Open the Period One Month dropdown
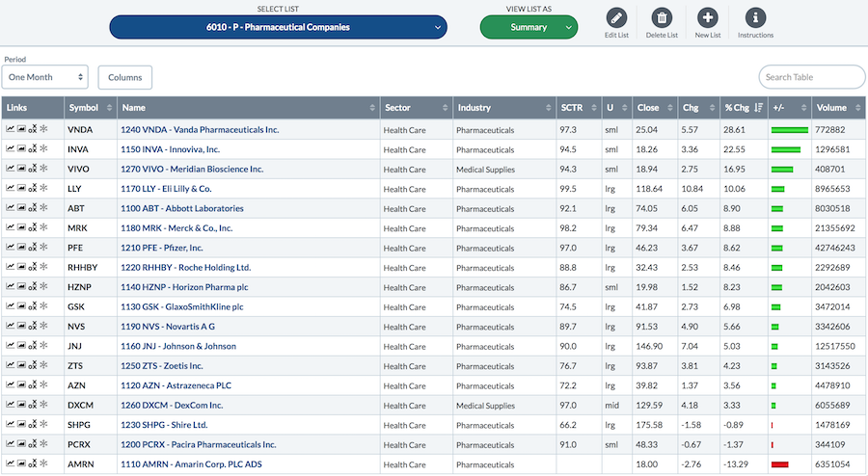 coord(45,77)
